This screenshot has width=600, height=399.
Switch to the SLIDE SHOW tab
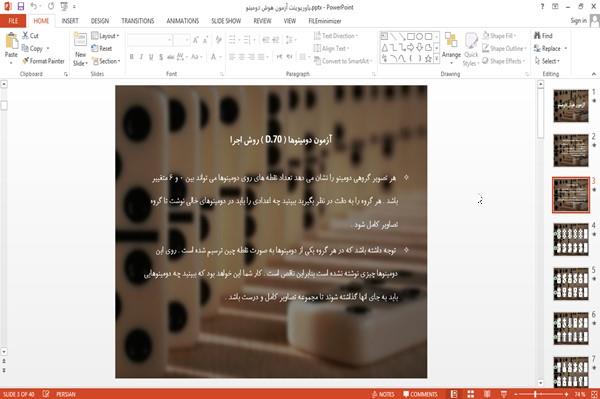pyautogui.click(x=226, y=21)
